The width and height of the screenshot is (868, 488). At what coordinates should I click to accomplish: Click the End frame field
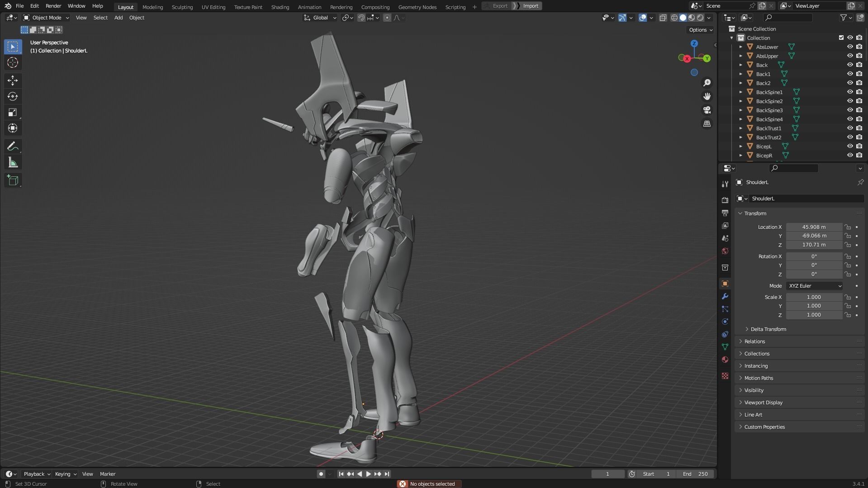[695, 474]
